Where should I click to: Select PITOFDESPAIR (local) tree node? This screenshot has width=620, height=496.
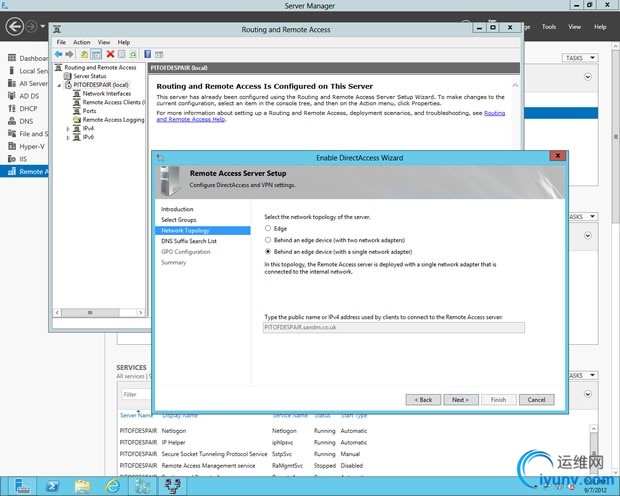pyautogui.click(x=101, y=85)
